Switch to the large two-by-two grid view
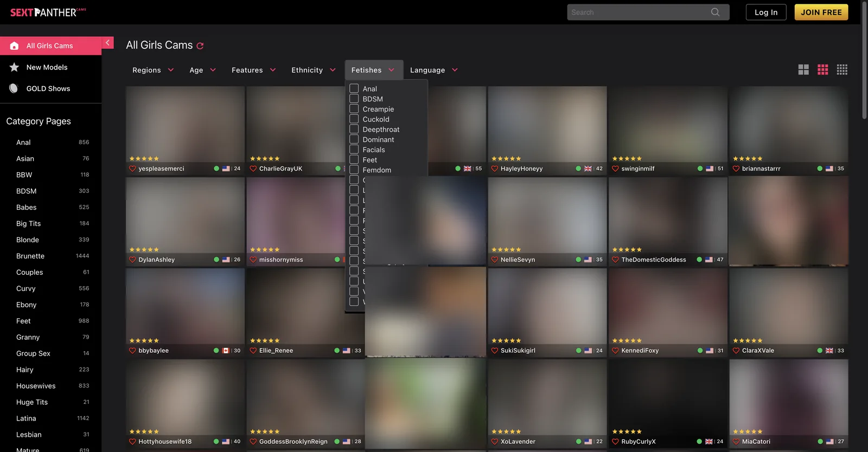Screen dimensions: 868x452 [x=803, y=69]
